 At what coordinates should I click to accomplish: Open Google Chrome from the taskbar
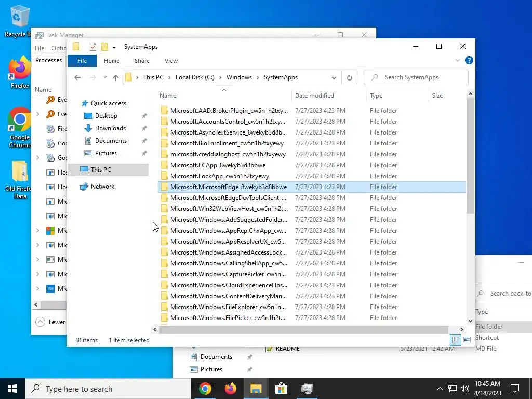[x=205, y=389]
